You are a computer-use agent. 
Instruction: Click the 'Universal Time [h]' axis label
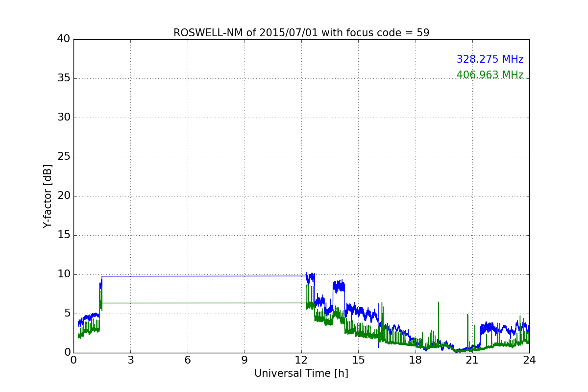301,373
